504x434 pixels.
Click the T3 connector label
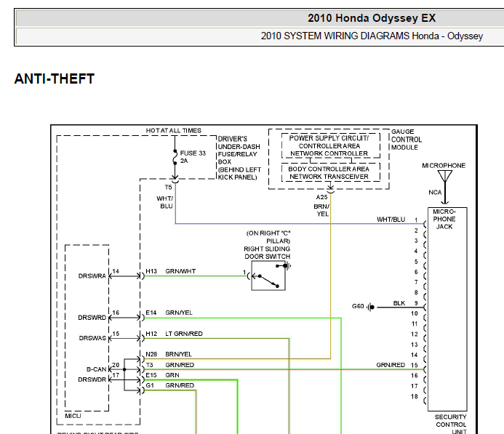(150, 365)
